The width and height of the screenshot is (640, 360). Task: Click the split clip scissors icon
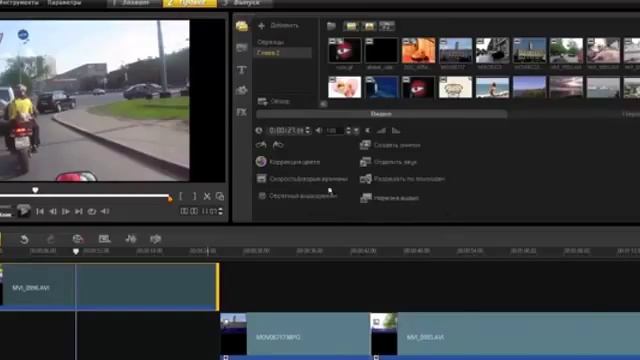tap(207, 196)
